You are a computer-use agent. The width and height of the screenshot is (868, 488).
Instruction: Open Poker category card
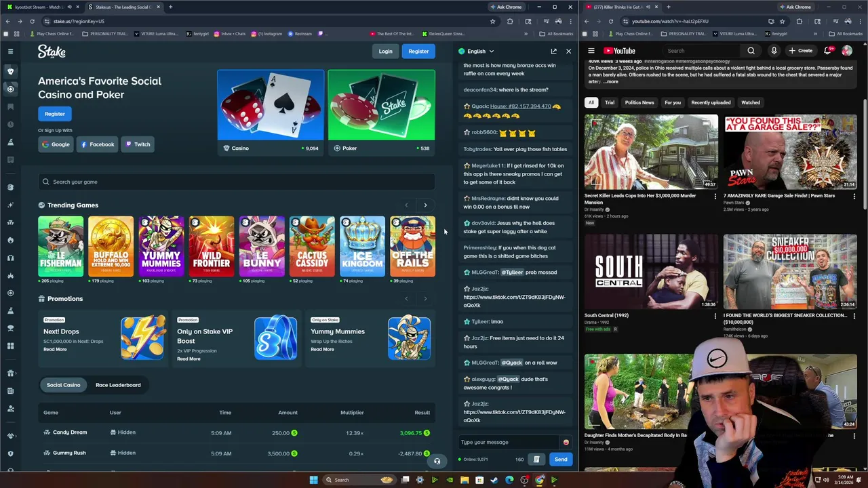pyautogui.click(x=381, y=113)
